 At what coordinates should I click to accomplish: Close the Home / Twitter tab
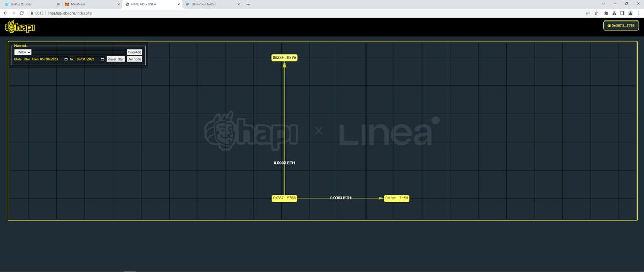point(238,4)
